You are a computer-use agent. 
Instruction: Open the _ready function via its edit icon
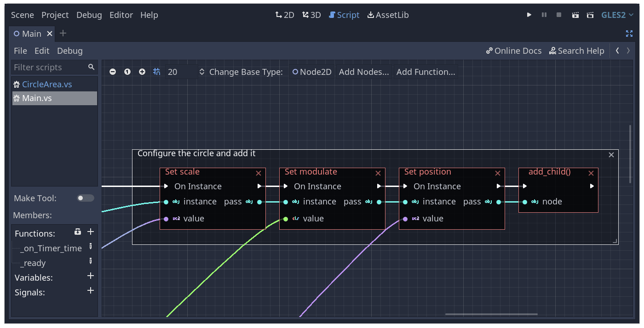click(x=90, y=263)
